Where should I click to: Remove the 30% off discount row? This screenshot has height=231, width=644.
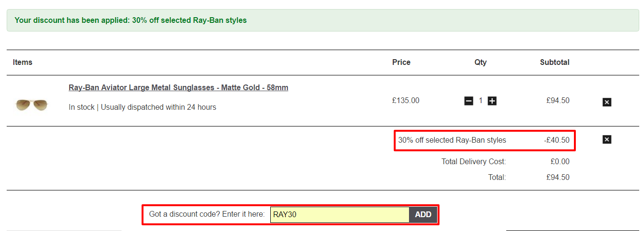pyautogui.click(x=606, y=139)
